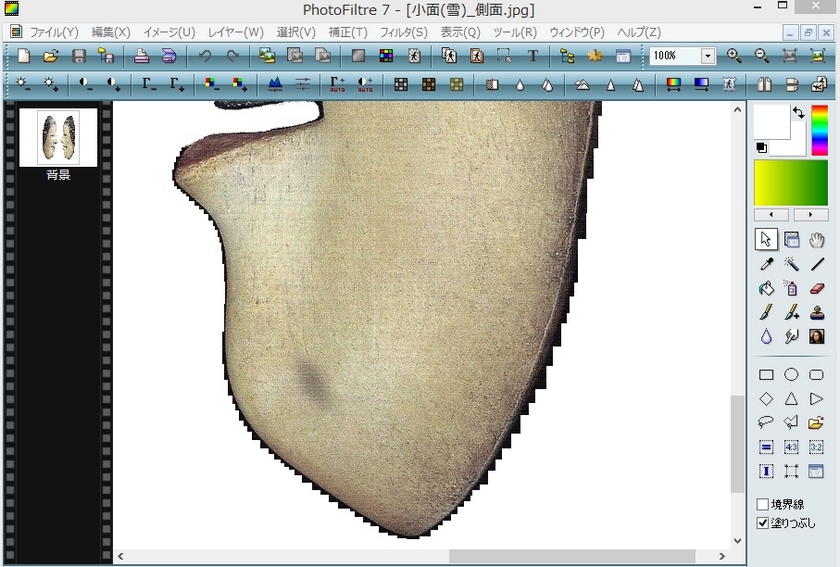Select the 背景 layer thumbnail
The height and width of the screenshot is (567, 840).
coord(58,137)
